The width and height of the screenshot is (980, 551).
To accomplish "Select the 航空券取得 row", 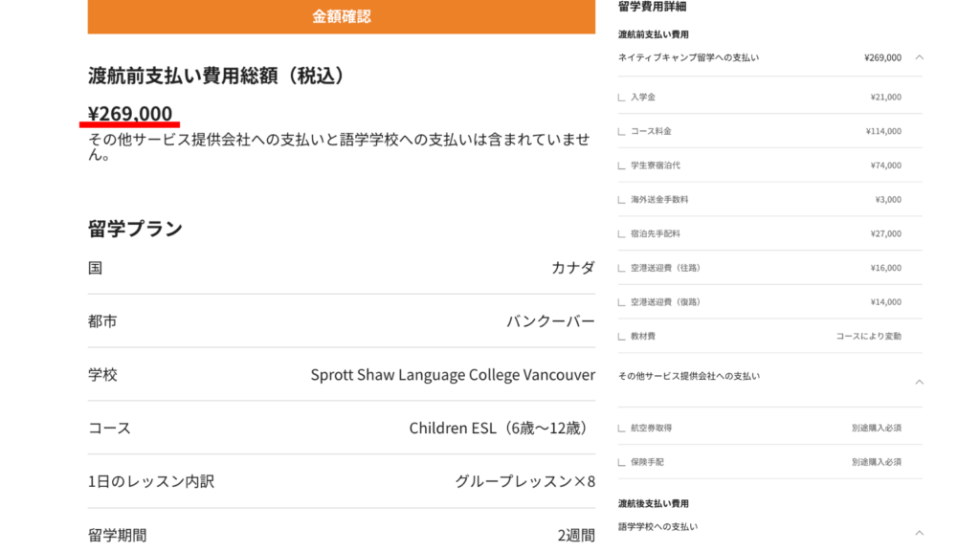I will (x=766, y=428).
